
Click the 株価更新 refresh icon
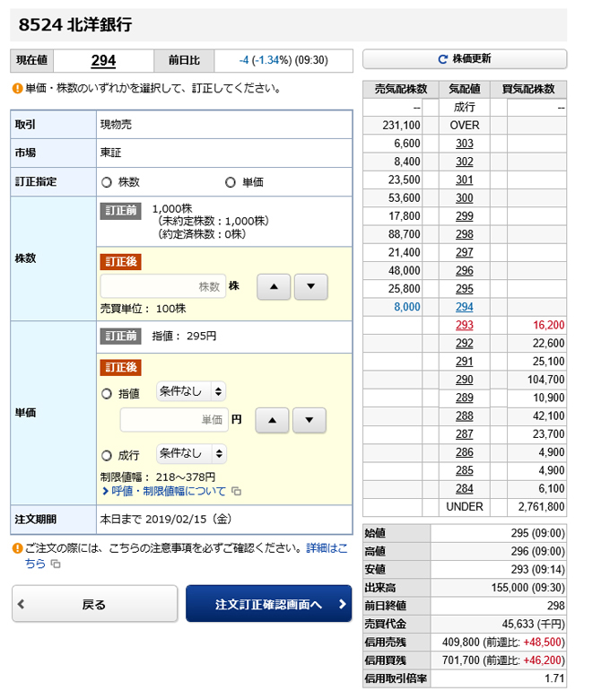(442, 59)
